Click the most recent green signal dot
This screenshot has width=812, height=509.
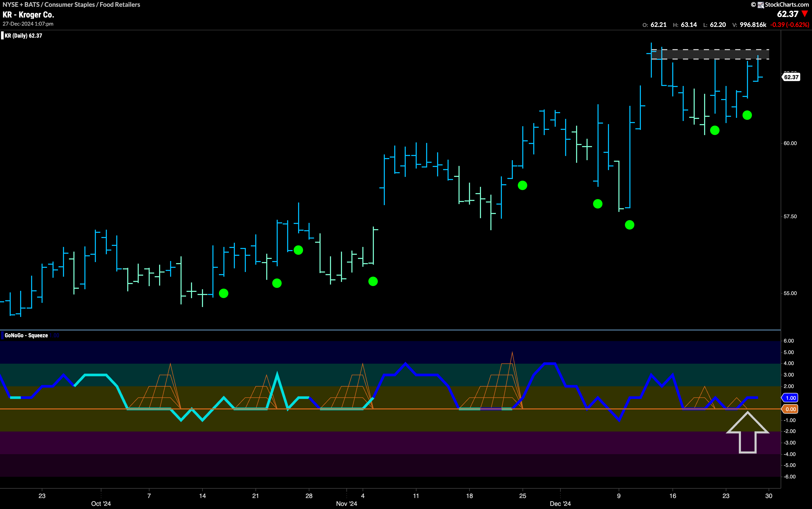coord(747,115)
